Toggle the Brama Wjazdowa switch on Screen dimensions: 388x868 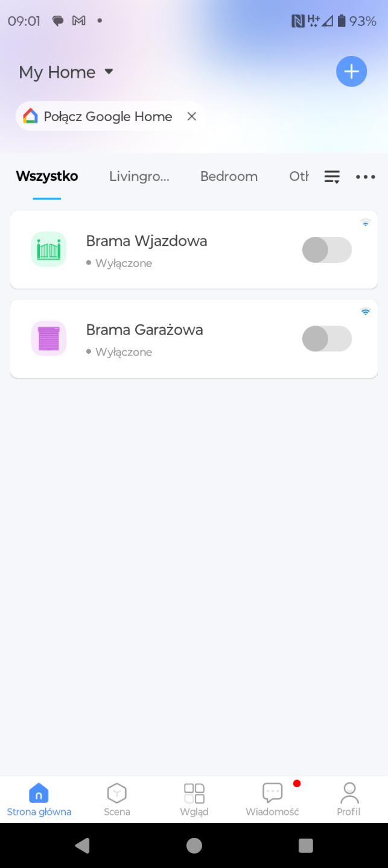coord(326,250)
